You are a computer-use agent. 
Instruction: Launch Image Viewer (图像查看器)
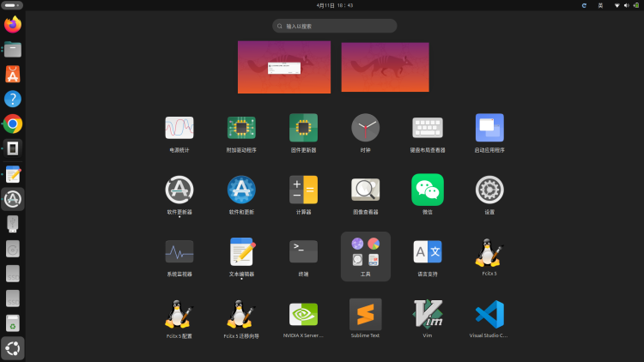click(x=365, y=189)
